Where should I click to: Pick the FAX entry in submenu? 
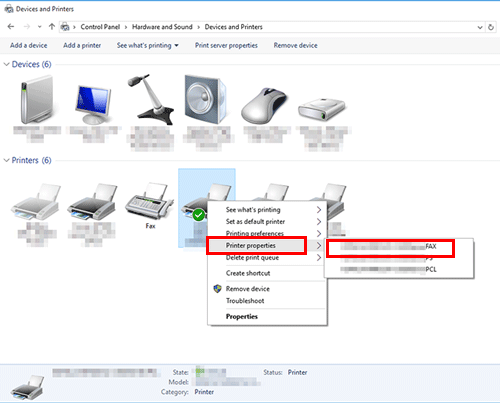tap(389, 247)
